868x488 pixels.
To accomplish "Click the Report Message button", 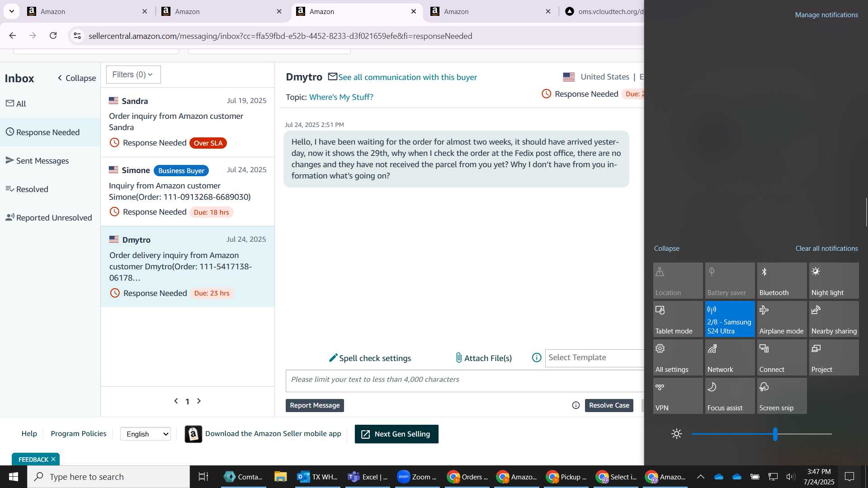I will point(315,405).
